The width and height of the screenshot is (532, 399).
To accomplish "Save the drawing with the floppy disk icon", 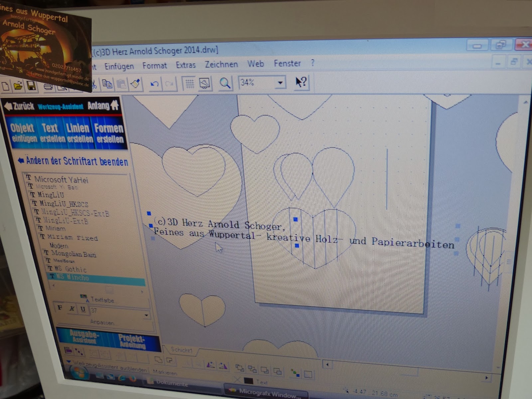I will click(x=31, y=86).
